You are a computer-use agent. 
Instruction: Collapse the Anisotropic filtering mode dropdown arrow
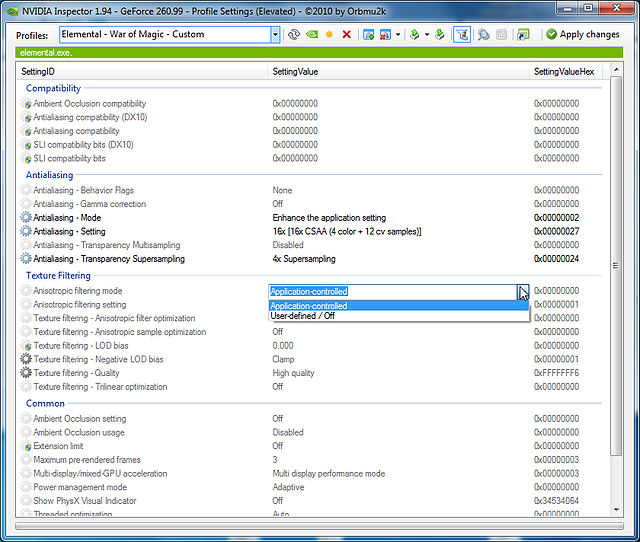coord(523,292)
